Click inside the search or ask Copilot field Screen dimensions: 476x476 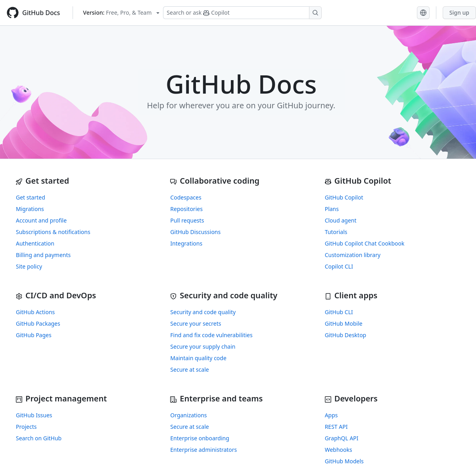tap(234, 12)
